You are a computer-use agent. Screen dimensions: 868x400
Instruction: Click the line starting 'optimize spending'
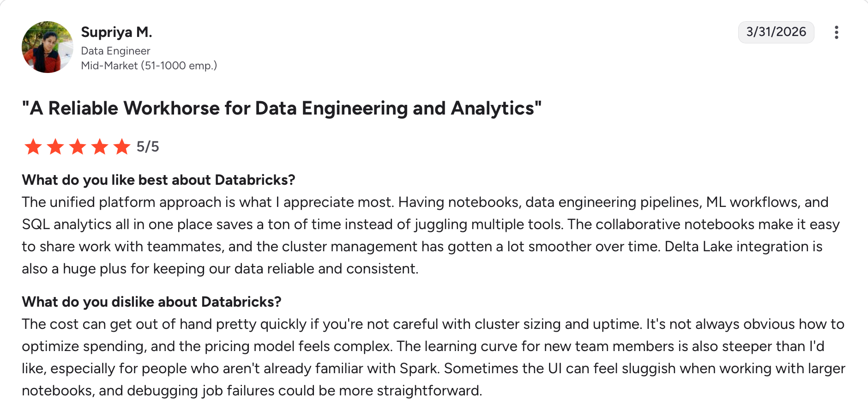click(x=422, y=346)
